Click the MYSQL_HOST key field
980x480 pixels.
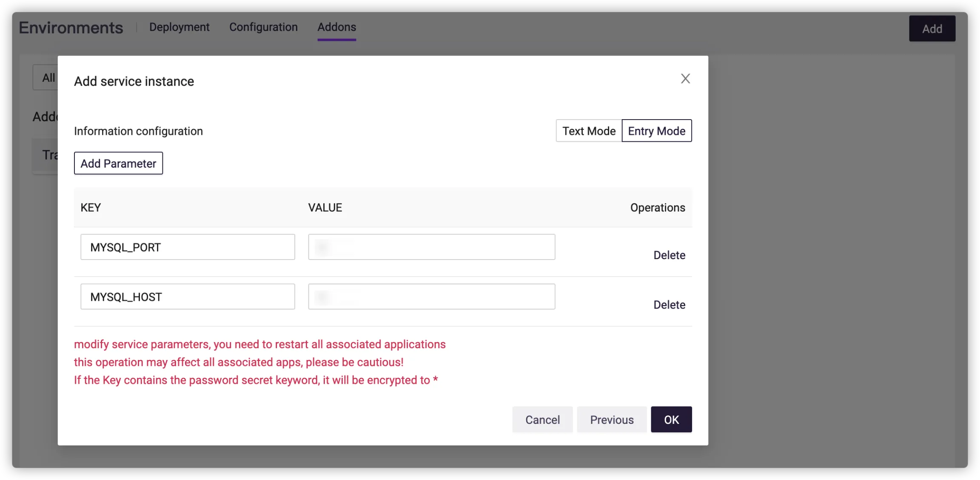coord(188,297)
